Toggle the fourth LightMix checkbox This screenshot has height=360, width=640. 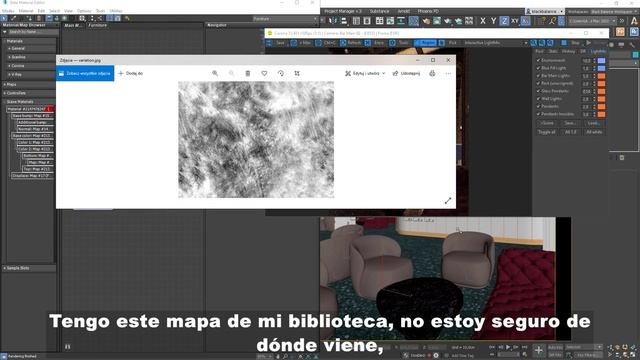click(x=538, y=83)
